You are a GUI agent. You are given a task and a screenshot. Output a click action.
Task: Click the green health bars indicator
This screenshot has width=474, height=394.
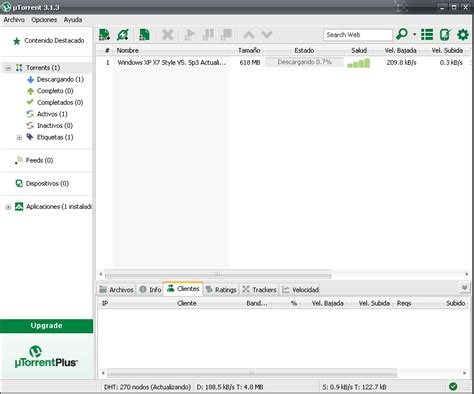pyautogui.click(x=359, y=63)
